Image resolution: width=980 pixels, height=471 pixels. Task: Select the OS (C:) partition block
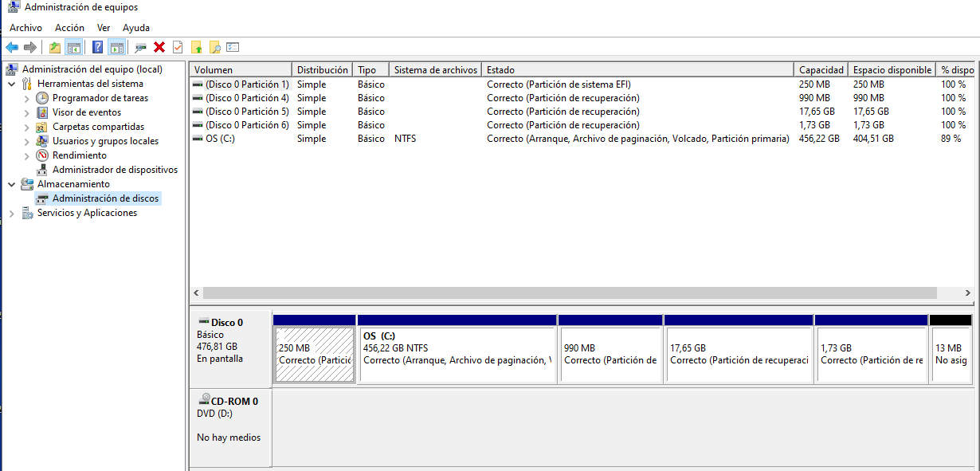click(x=457, y=354)
